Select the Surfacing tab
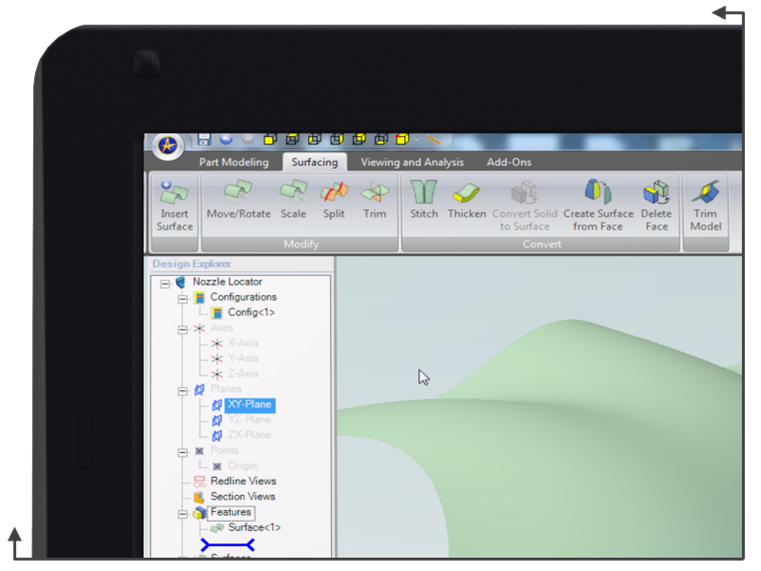Screen dimensions: 761x571 point(314,162)
